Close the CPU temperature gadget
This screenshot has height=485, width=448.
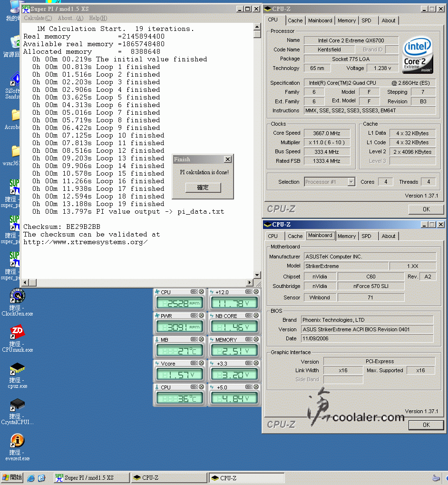(x=202, y=387)
